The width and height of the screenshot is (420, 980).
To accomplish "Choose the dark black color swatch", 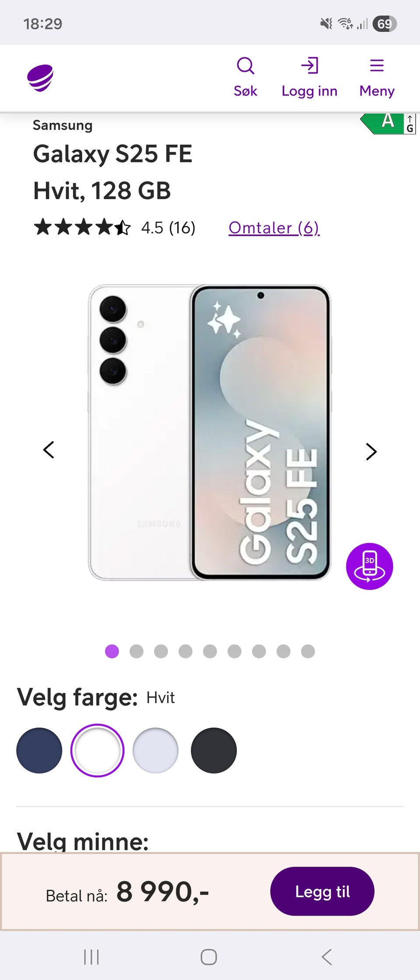I will 214,750.
